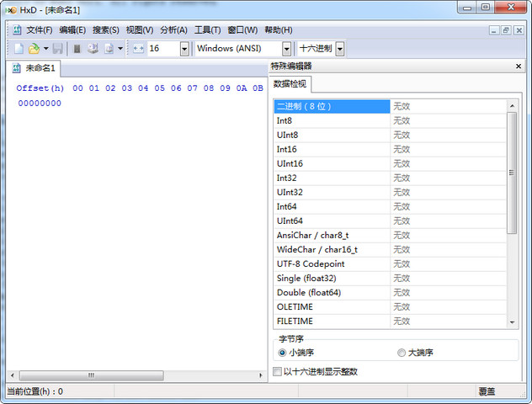Open the 文件(F) menu
The width and height of the screenshot is (532, 404).
[x=38, y=29]
